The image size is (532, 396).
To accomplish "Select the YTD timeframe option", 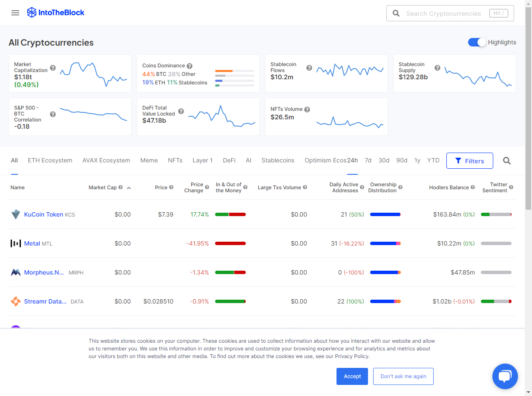I will click(x=433, y=161).
